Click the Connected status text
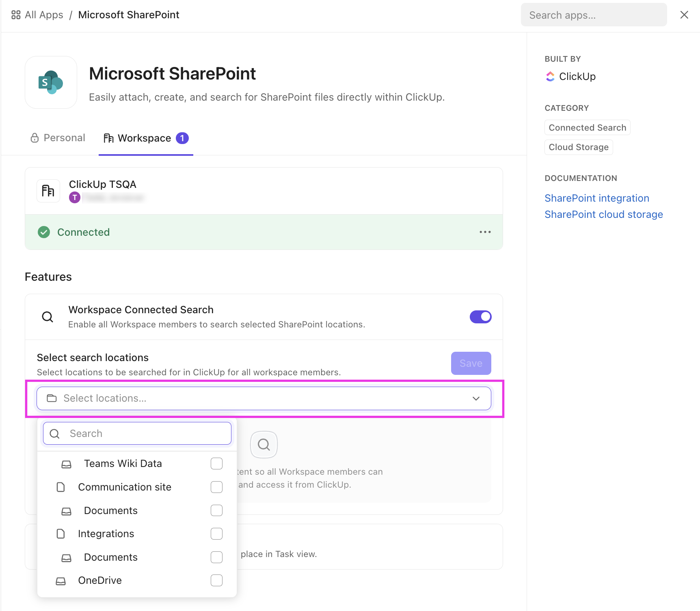The image size is (700, 611). (x=84, y=232)
